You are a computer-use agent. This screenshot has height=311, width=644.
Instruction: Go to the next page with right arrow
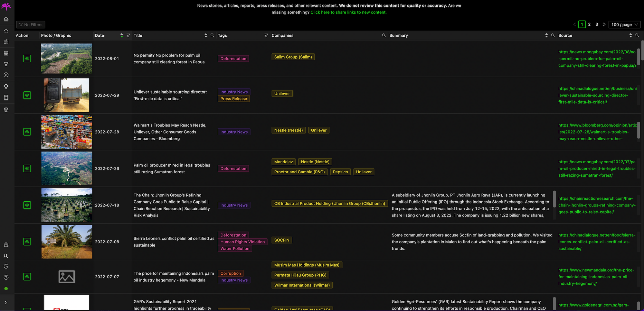[x=604, y=24]
